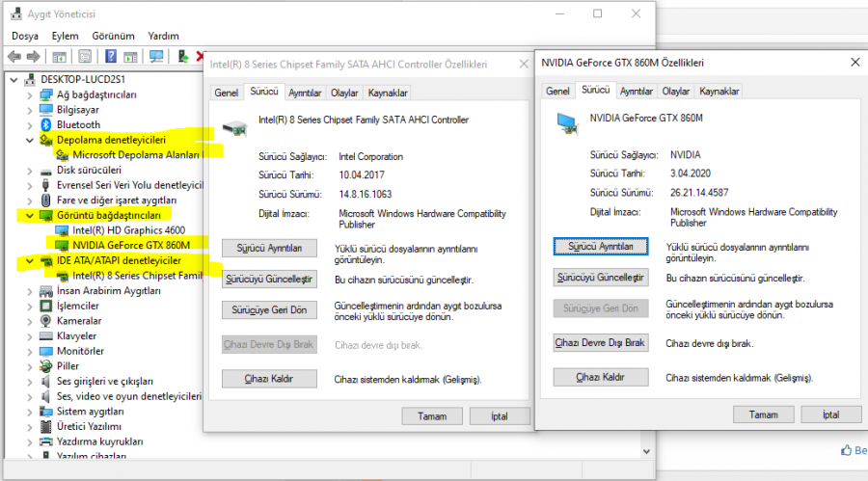Collapse IDE ATA/ATAPI denetleyiciler chevron
The image size is (868, 481).
pos(30,260)
